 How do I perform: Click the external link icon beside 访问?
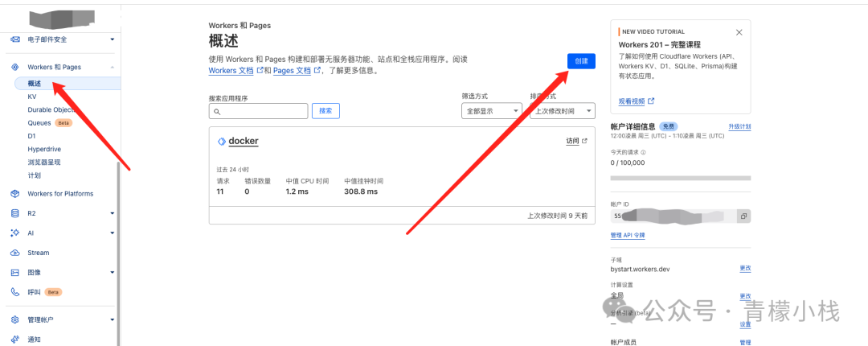[x=585, y=141]
